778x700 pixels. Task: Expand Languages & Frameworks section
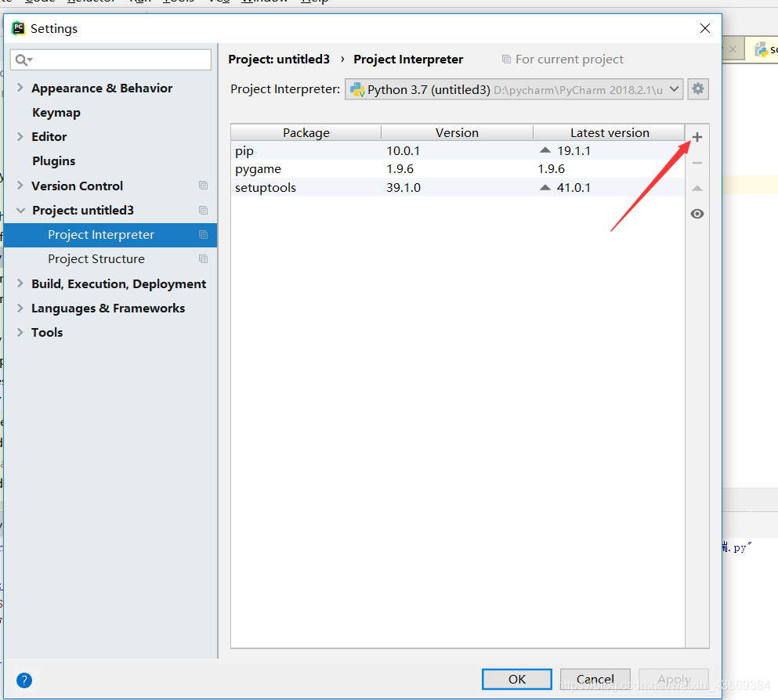coord(20,308)
